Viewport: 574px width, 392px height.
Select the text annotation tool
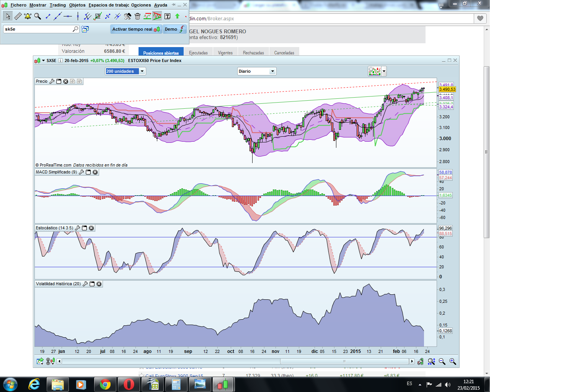click(167, 16)
